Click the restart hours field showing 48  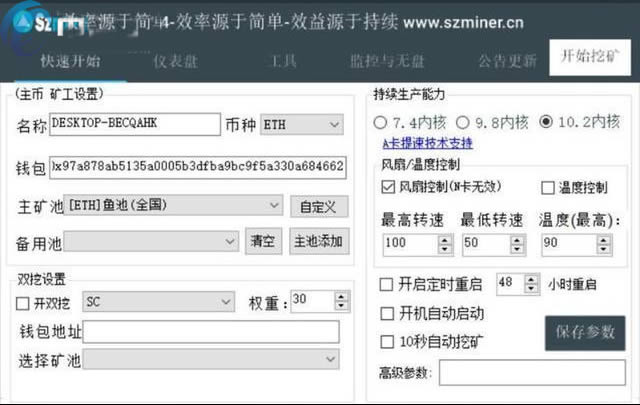tap(510, 284)
